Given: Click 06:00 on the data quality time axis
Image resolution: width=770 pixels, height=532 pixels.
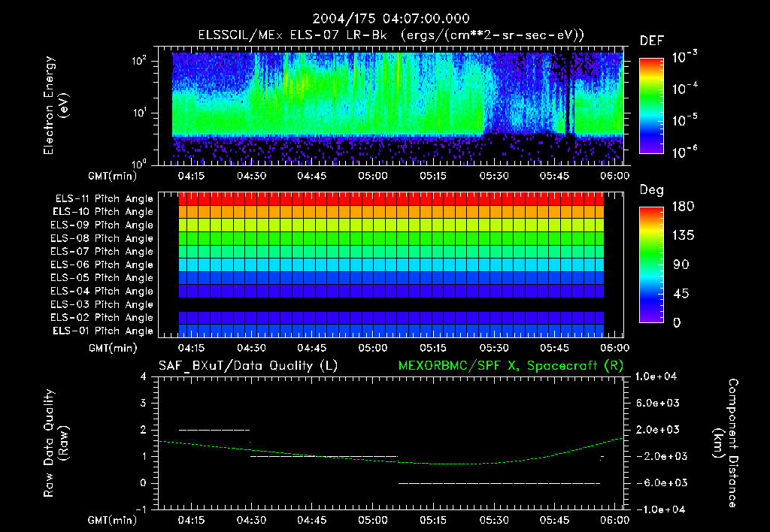Looking at the screenshot, I should tap(615, 520).
